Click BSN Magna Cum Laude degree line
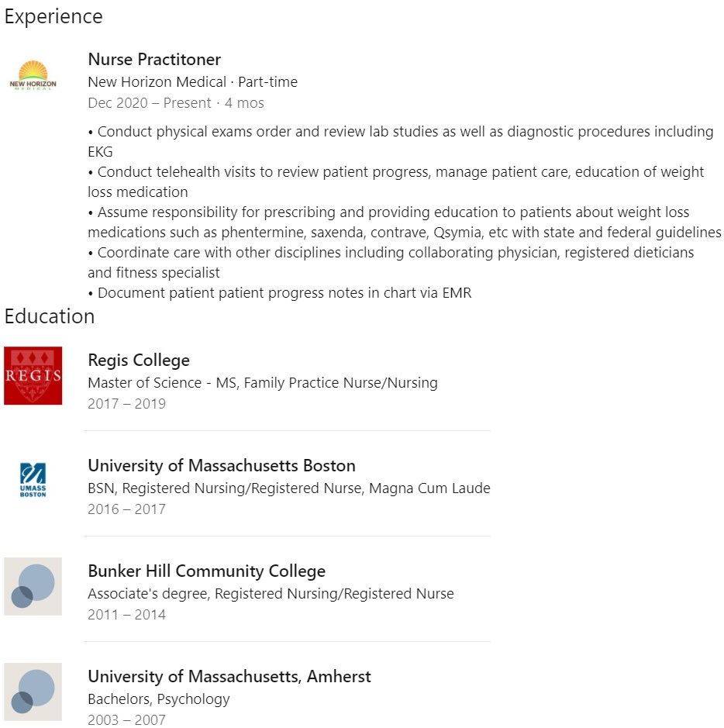 289,488
